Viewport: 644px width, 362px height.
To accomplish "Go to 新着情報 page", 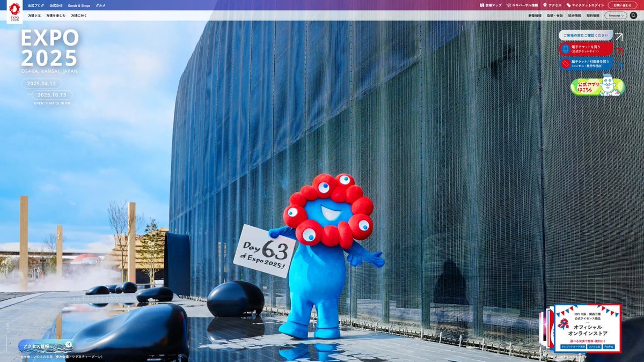I will point(535,16).
